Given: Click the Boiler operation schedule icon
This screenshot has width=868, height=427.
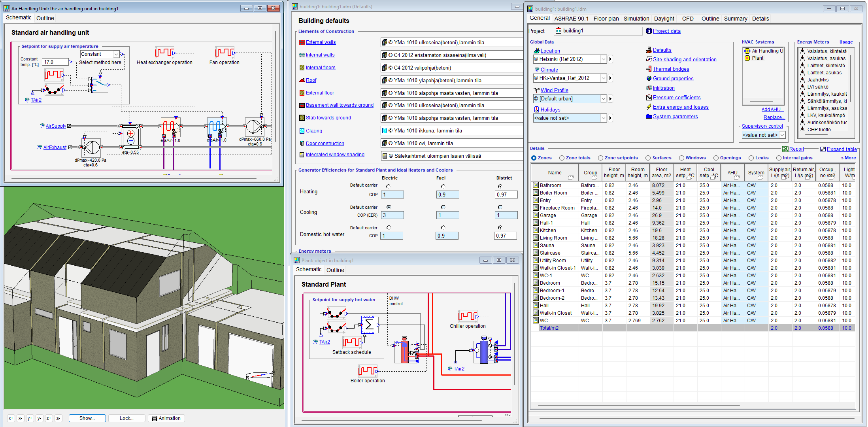Looking at the screenshot, I should (x=367, y=370).
